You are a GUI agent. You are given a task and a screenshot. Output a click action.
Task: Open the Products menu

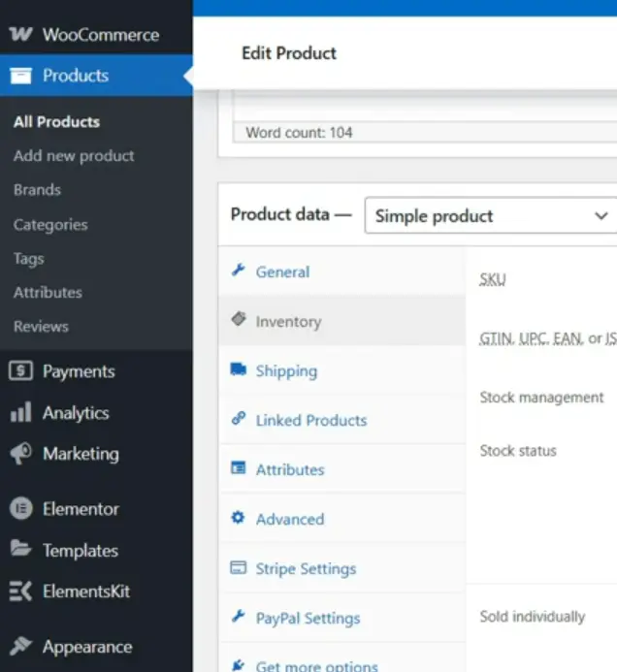tap(96, 76)
